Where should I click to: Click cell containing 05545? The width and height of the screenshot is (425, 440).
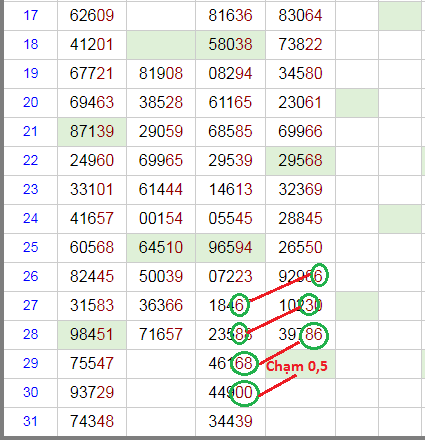coord(230,218)
